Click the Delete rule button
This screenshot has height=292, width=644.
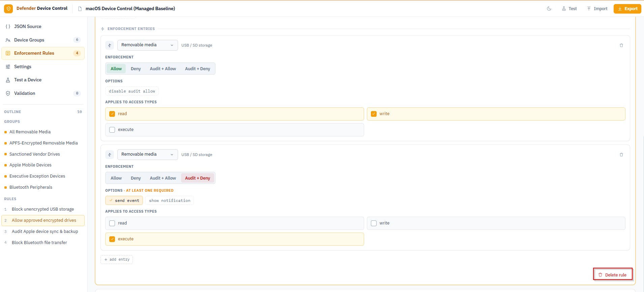[613, 275]
